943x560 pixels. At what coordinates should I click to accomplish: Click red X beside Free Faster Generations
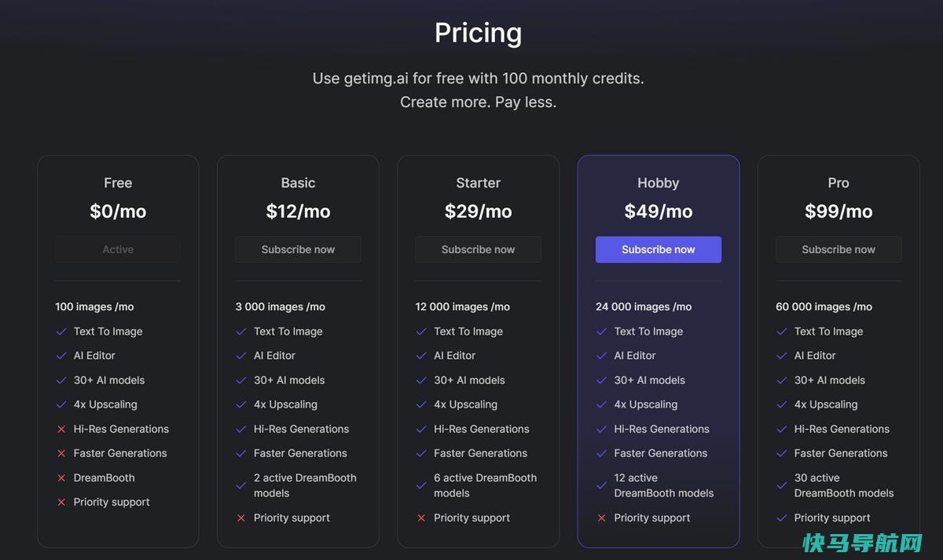(61, 453)
